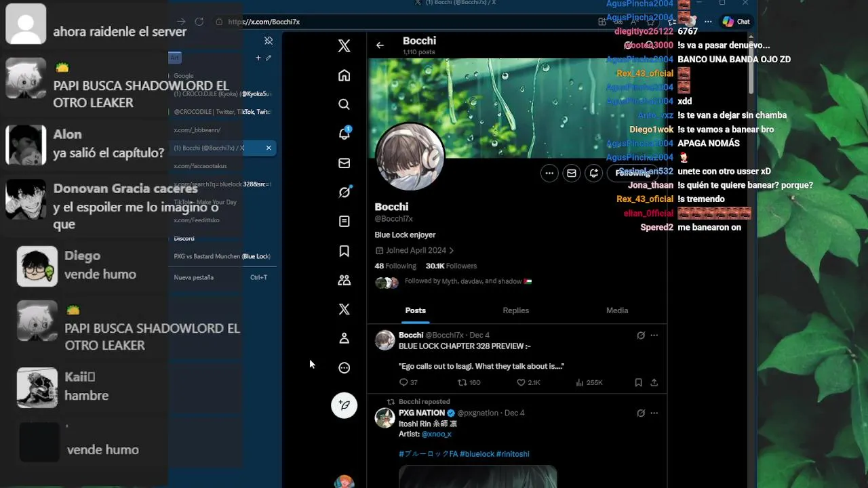Image resolution: width=868 pixels, height=488 pixels.
Task: Open the X logo home link
Action: coord(344,46)
